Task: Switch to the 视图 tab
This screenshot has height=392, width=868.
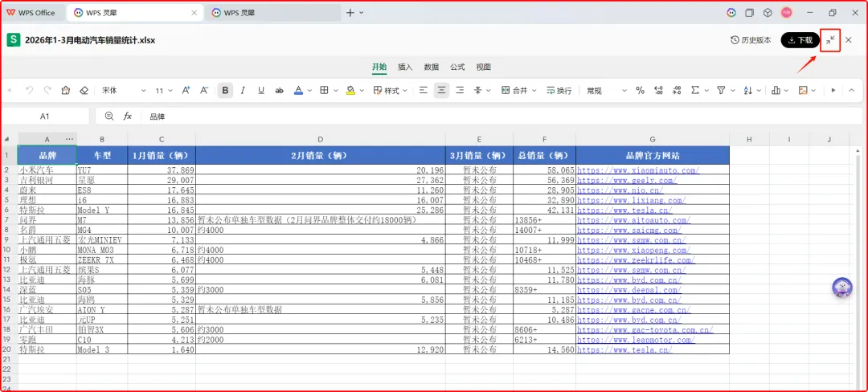Action: (483, 67)
